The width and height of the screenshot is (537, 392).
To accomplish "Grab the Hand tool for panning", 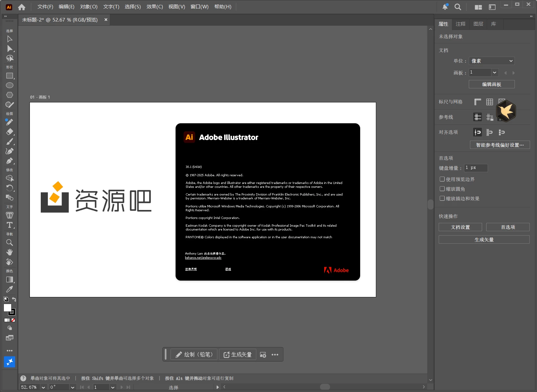I will click(9, 252).
